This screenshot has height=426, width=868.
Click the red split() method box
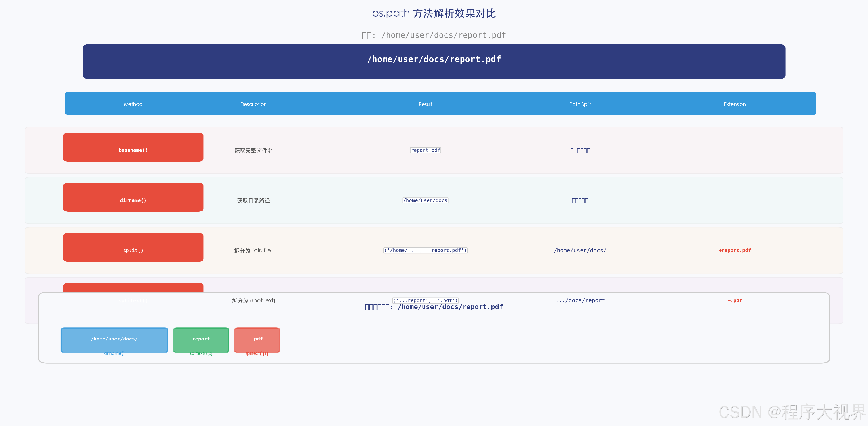(x=133, y=247)
